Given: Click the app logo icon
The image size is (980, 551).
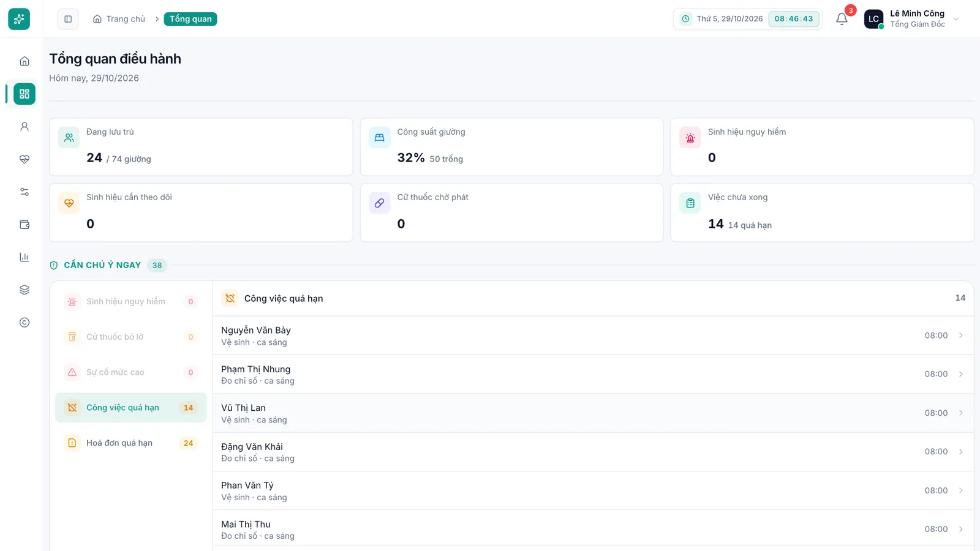Looking at the screenshot, I should click(19, 19).
